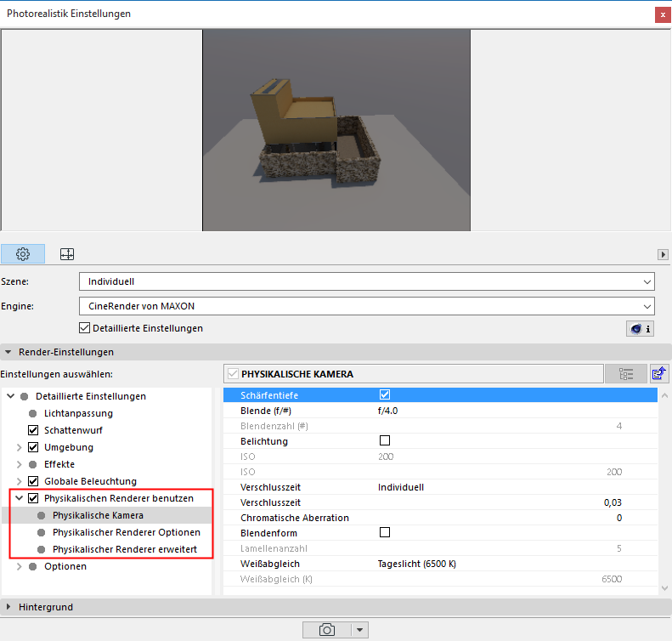672x641 pixels.
Task: Select Physikalischer Renderer erweitert
Action: (x=125, y=549)
